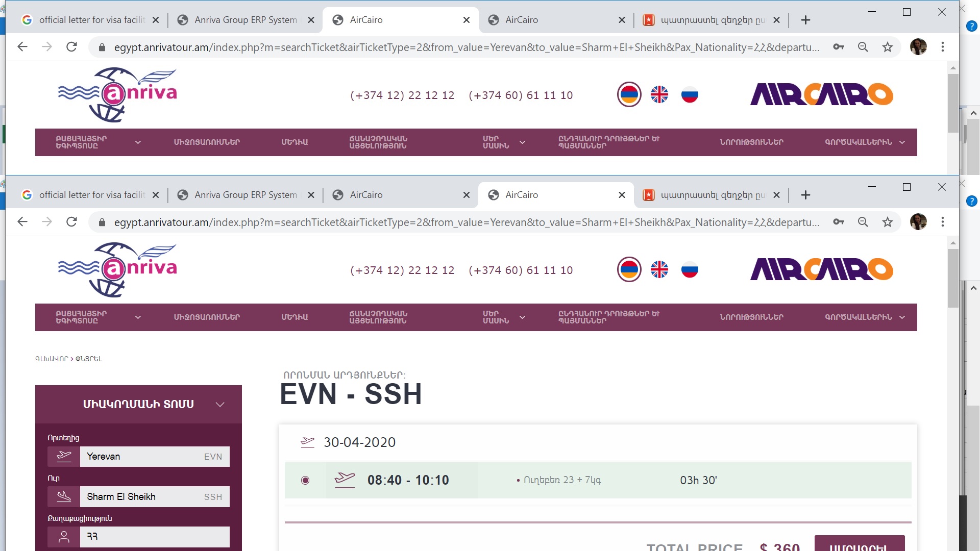
Task: Open ՄԵԴԻԱ menu item in front window
Action: point(295,317)
